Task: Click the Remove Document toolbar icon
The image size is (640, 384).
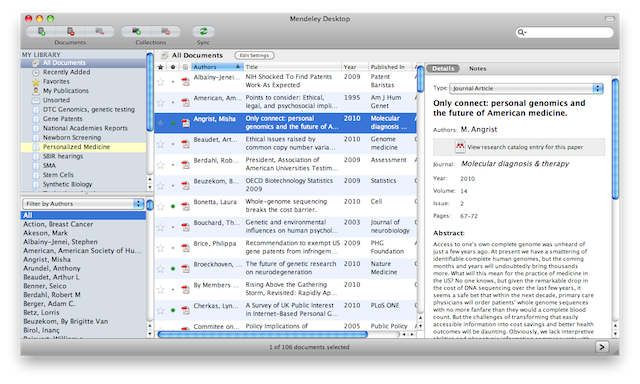Action: pyautogui.click(x=71, y=31)
